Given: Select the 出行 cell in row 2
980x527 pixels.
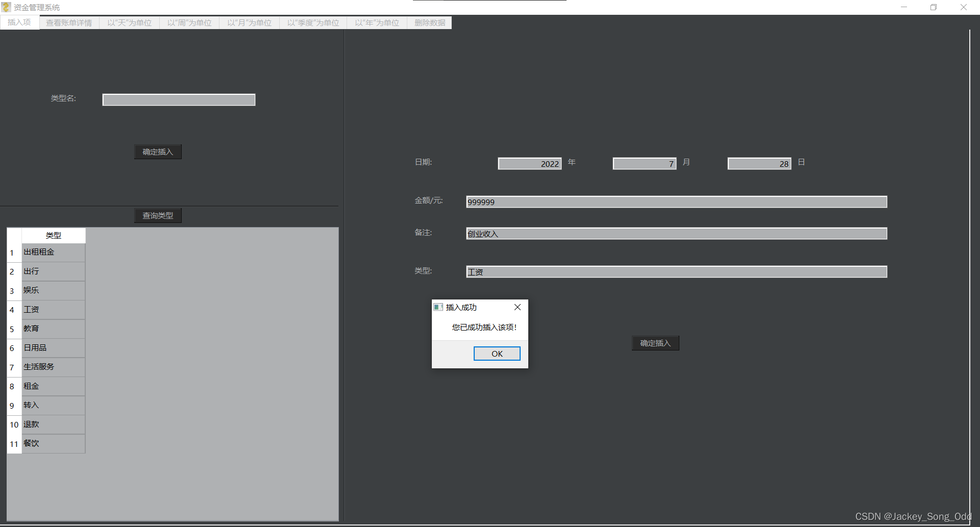Looking at the screenshot, I should [x=54, y=271].
